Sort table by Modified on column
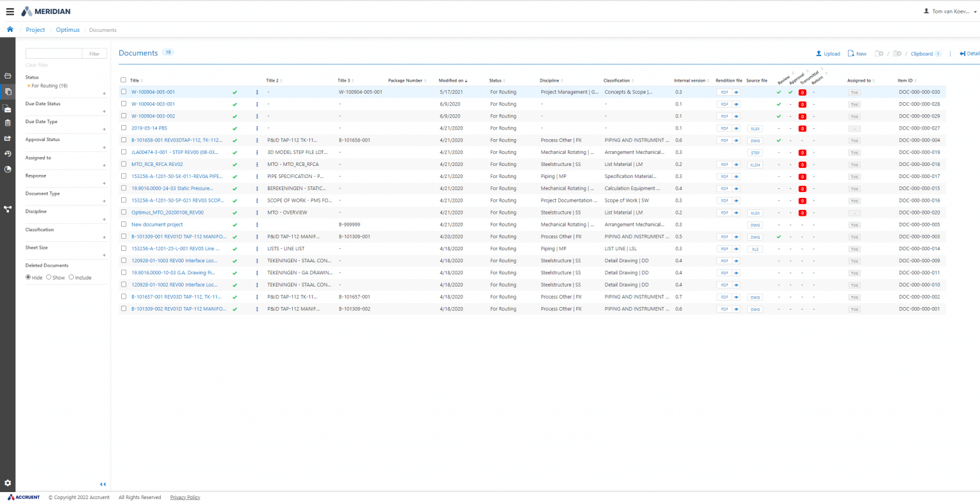Viewport: 980px width, 501px height. (x=452, y=80)
